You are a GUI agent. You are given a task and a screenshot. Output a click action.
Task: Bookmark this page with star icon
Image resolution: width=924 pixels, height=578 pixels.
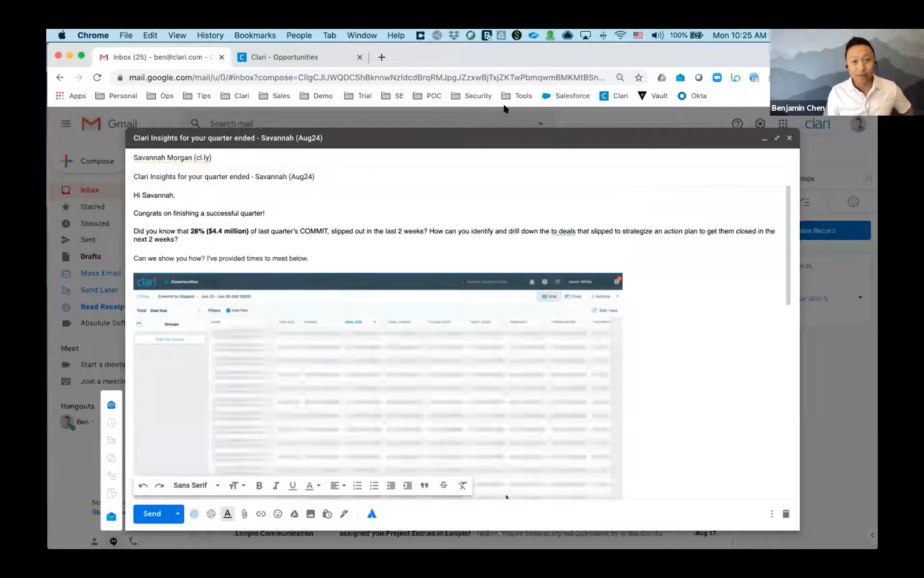coord(639,77)
